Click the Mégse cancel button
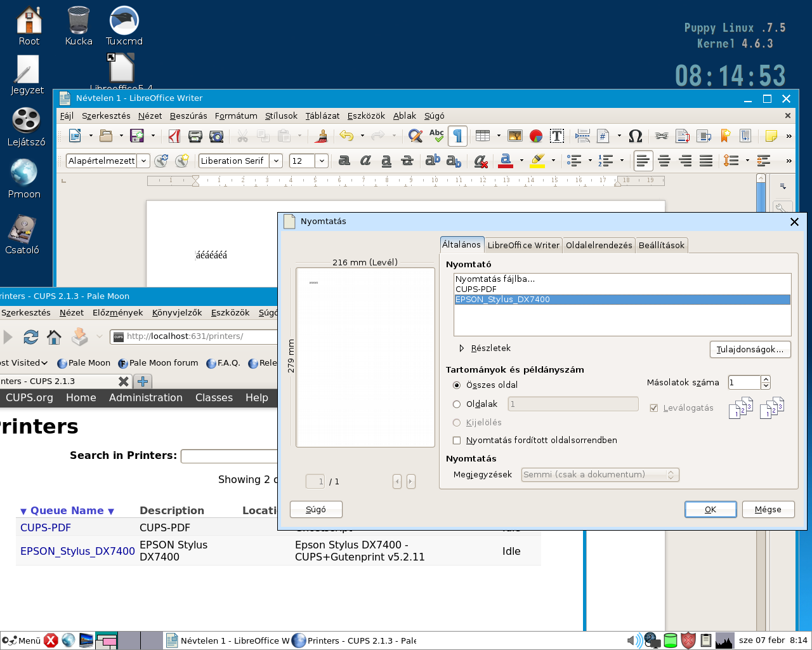This screenshot has width=812, height=650. [x=768, y=510]
